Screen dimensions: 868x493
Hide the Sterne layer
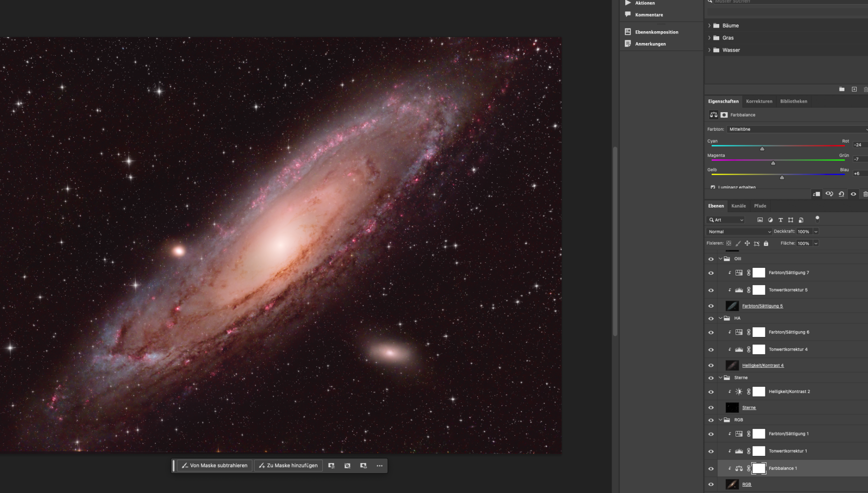tap(711, 408)
